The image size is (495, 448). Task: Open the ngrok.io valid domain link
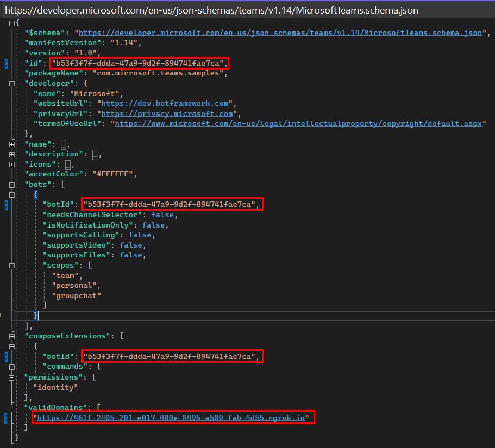click(x=171, y=418)
